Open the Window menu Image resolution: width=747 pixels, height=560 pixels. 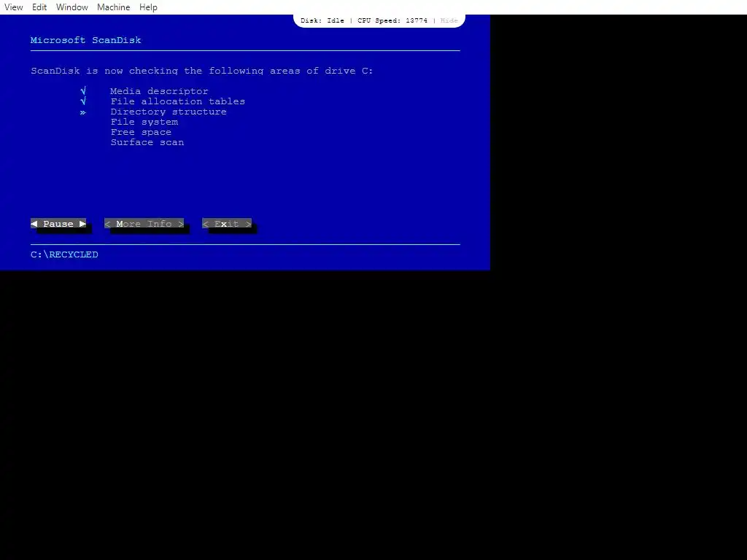click(72, 7)
